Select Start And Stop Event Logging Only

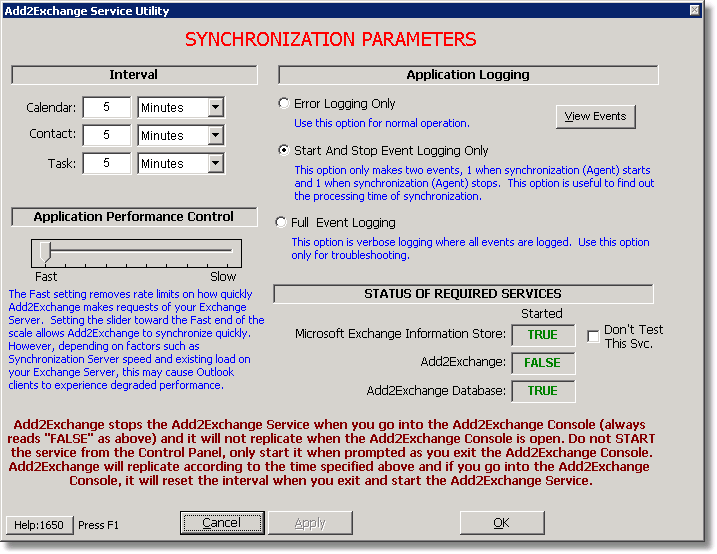(284, 150)
